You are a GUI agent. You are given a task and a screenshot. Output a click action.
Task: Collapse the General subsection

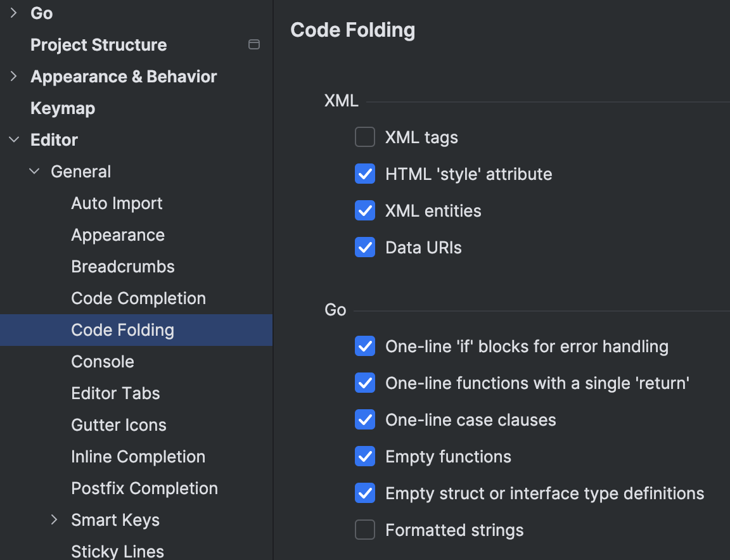point(34,172)
